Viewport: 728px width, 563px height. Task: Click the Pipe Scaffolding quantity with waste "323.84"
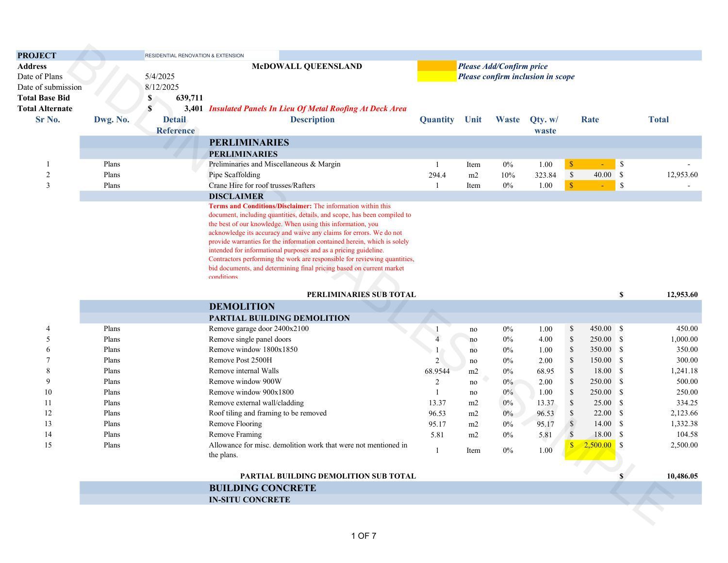click(x=545, y=175)
